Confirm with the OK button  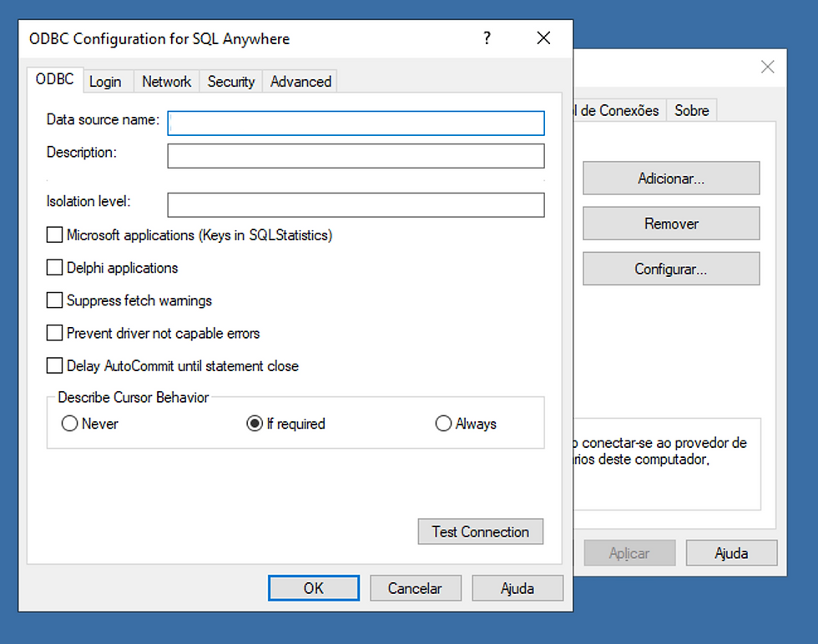[x=314, y=588]
